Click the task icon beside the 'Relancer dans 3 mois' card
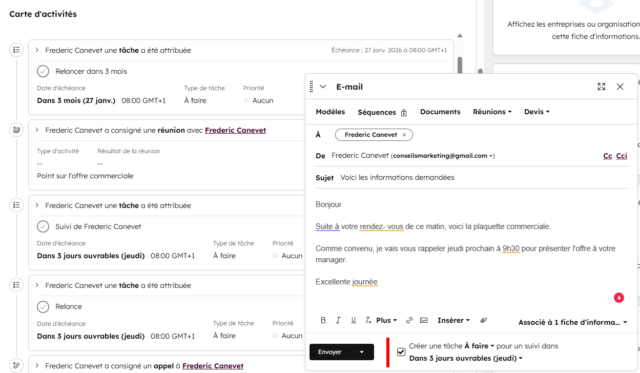Viewport: 640px width, 373px height. point(16,50)
